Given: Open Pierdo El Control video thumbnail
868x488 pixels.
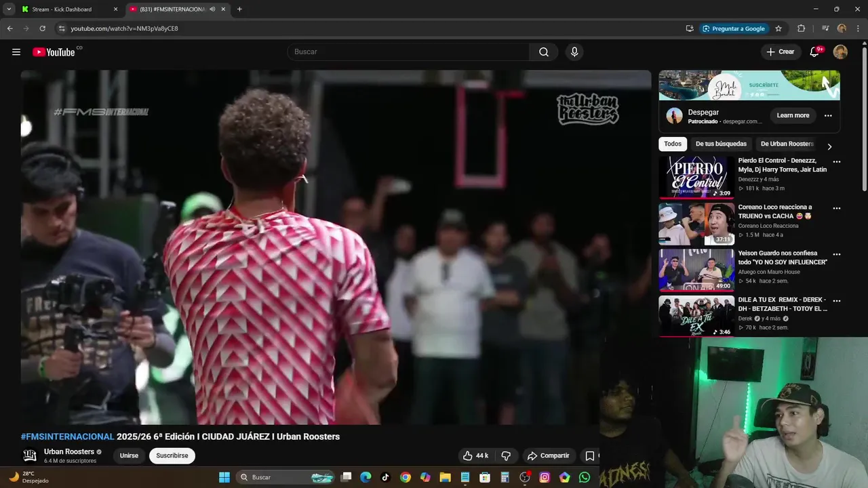Looking at the screenshot, I should coord(696,178).
